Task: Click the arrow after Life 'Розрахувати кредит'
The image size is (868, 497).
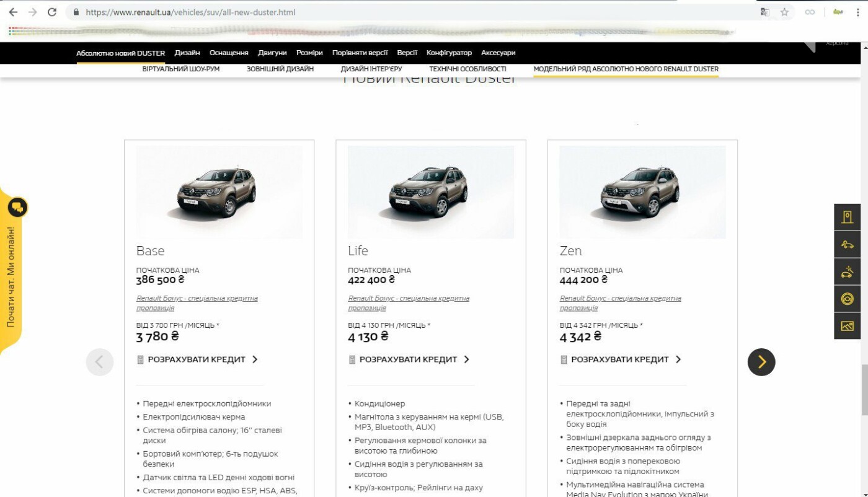Action: click(x=466, y=359)
